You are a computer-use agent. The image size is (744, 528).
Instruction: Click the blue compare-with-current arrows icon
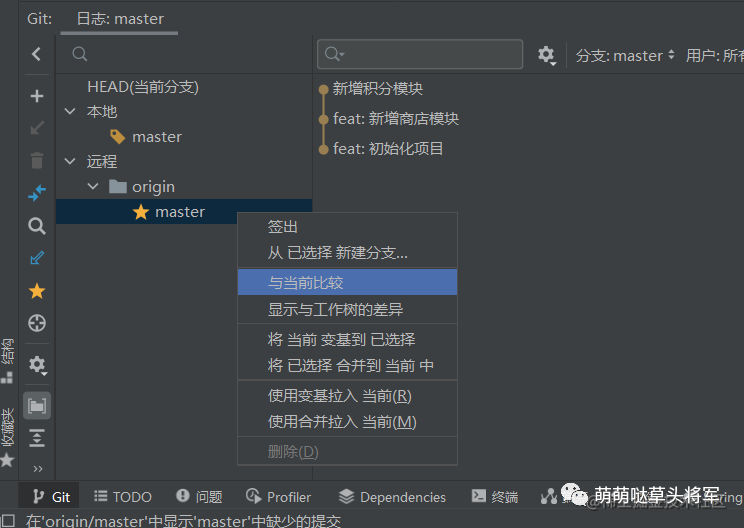click(x=37, y=193)
